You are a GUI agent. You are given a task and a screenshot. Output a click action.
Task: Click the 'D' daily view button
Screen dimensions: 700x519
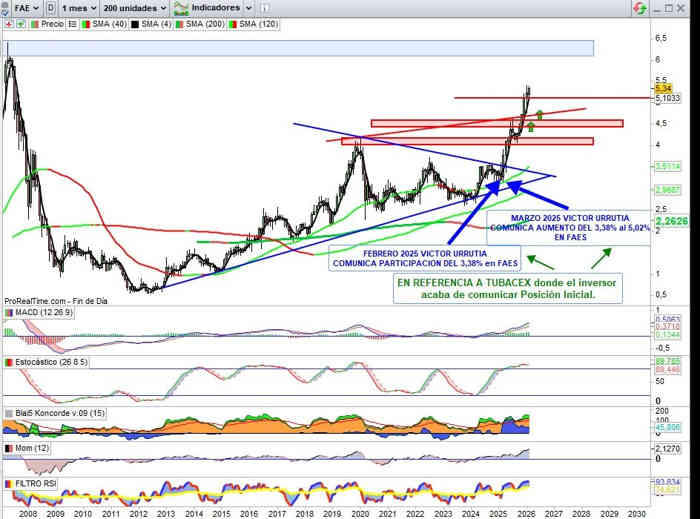pyautogui.click(x=50, y=7)
